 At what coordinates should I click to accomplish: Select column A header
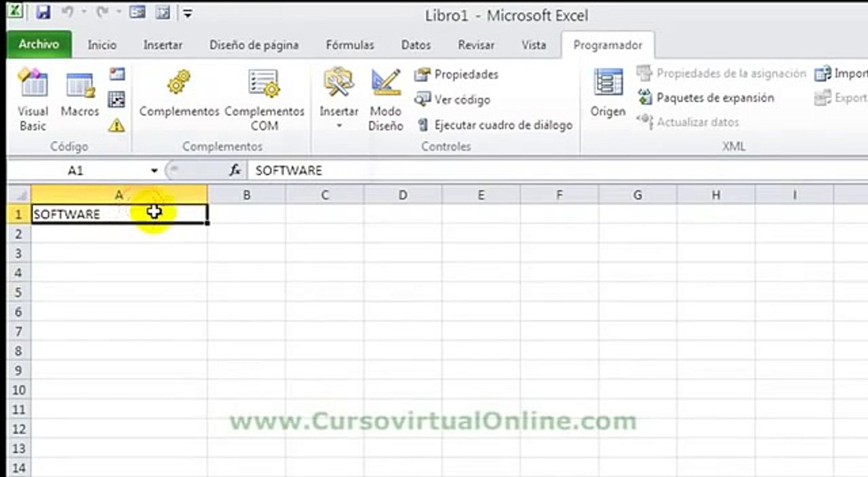pyautogui.click(x=119, y=195)
